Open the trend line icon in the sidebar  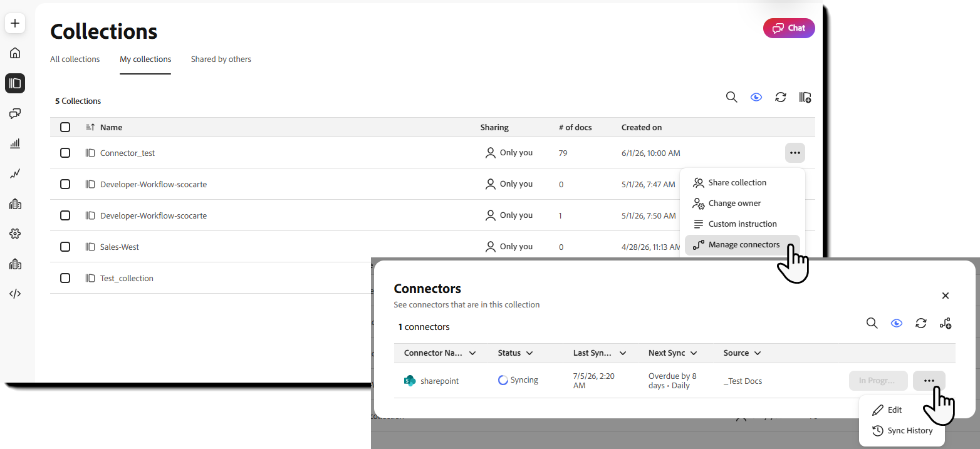click(15, 173)
